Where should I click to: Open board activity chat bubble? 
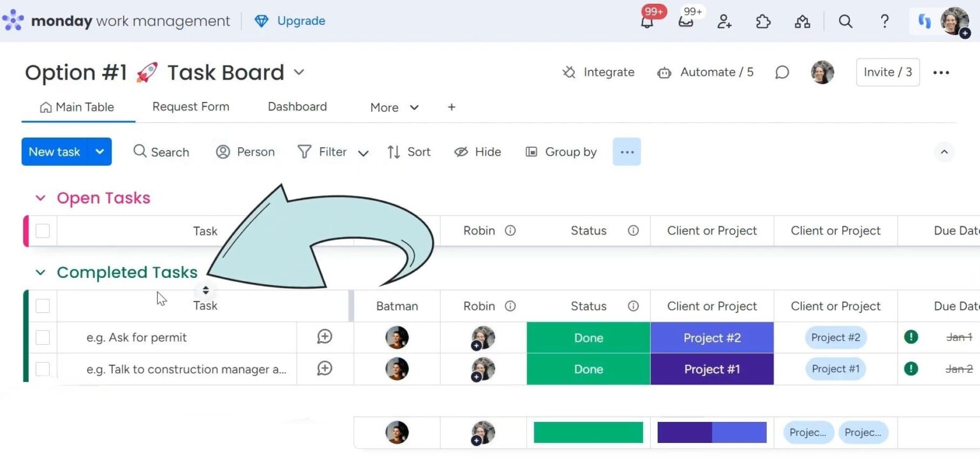pyautogui.click(x=782, y=72)
